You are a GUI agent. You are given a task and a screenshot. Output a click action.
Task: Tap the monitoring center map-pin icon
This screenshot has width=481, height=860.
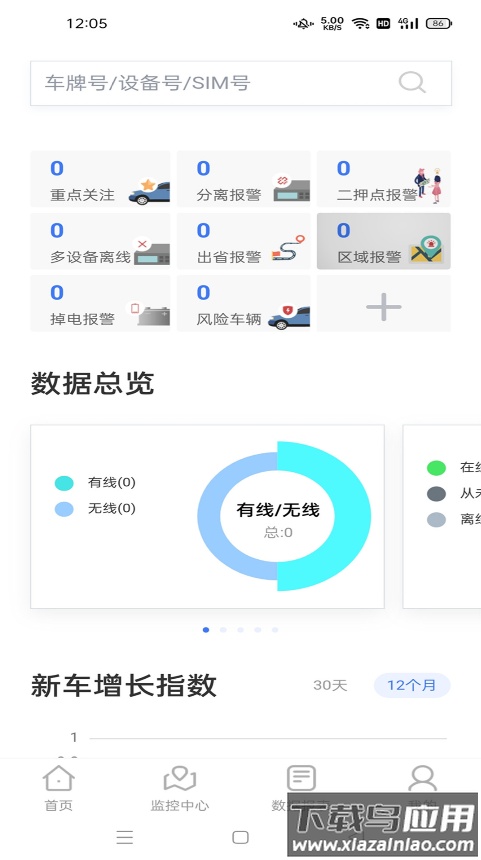[180, 778]
